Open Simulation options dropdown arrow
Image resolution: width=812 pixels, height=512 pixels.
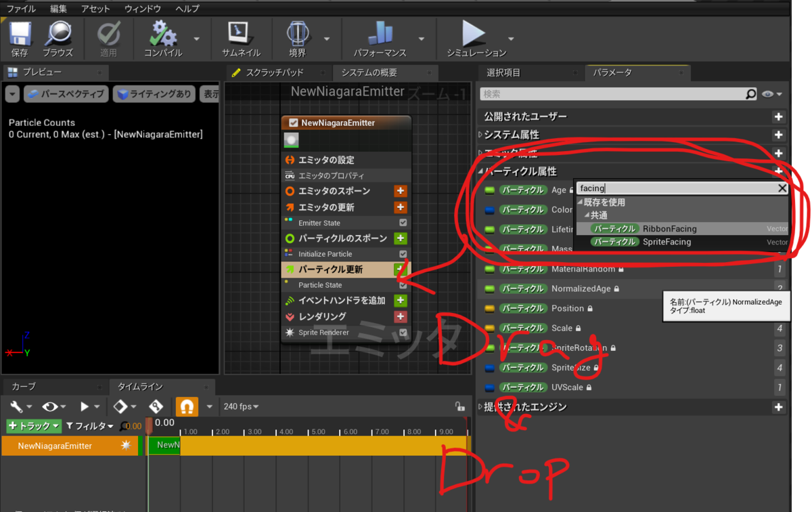tap(511, 39)
